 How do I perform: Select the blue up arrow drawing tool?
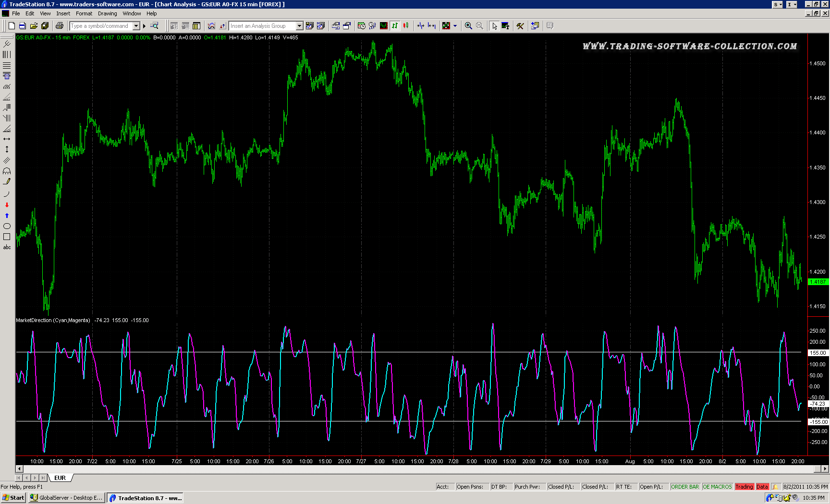pyautogui.click(x=7, y=216)
